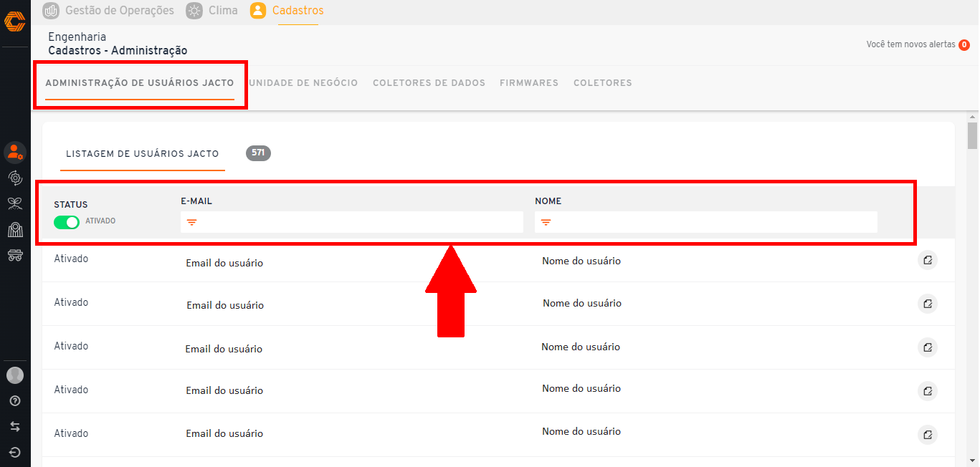Click the NOME column label
The height and width of the screenshot is (467, 980).
click(548, 201)
